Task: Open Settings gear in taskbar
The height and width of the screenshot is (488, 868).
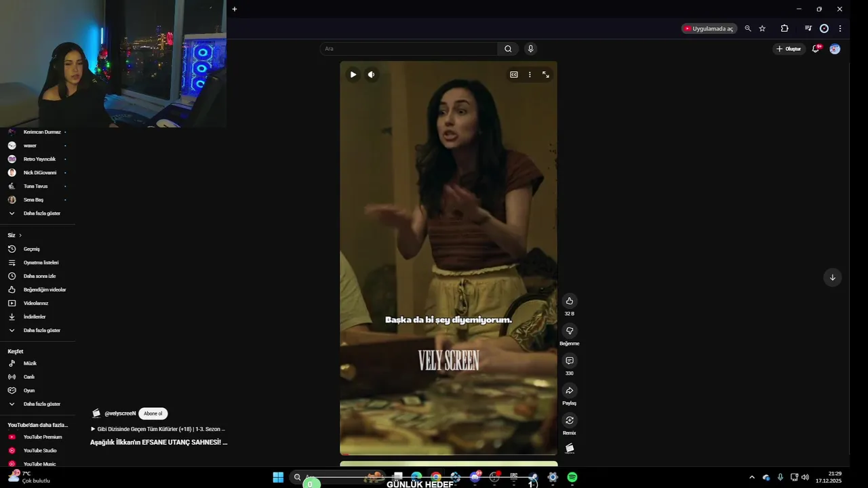Action: coord(553,477)
